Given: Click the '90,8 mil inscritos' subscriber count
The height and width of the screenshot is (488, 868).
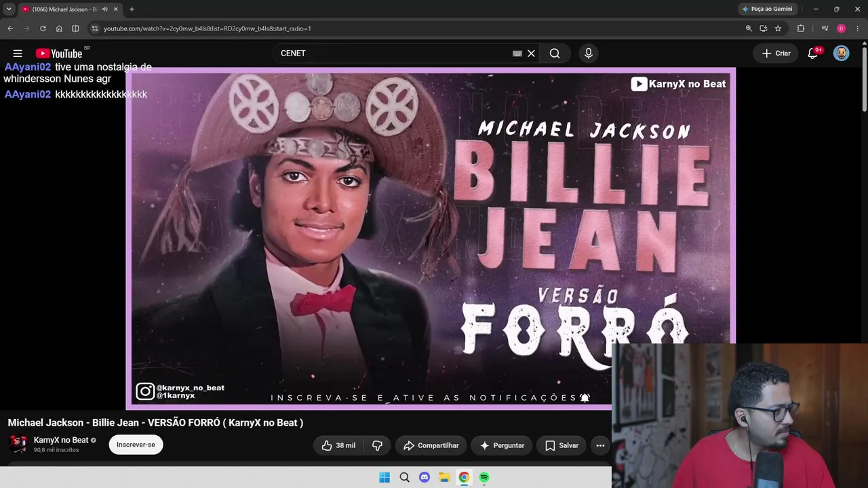Looking at the screenshot, I should (x=56, y=450).
